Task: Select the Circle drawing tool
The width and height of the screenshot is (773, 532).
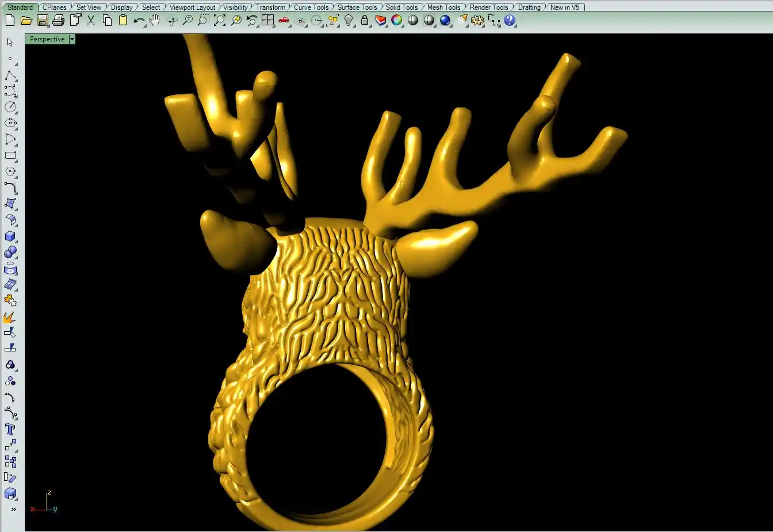Action: [10, 107]
